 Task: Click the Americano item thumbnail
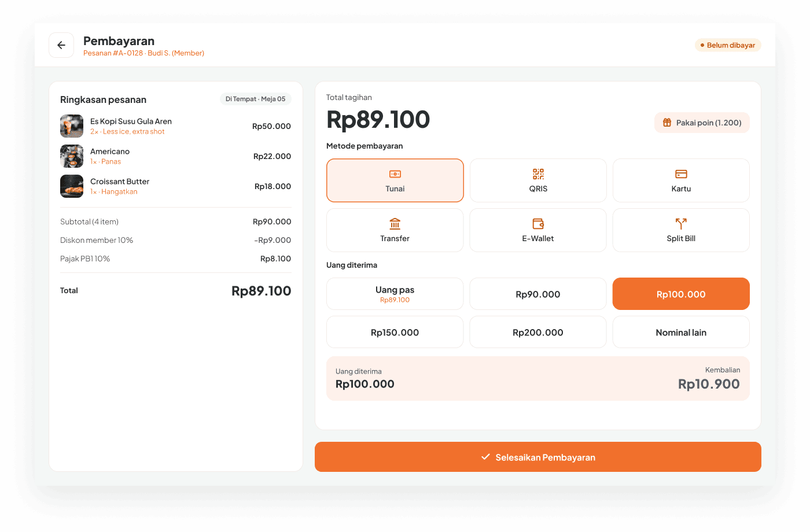72,156
